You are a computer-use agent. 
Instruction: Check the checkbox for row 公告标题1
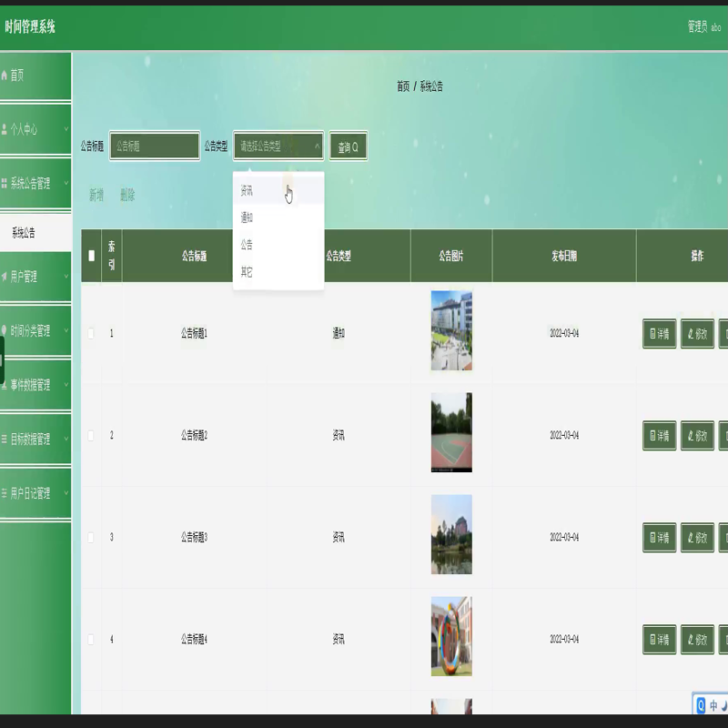pyautogui.click(x=91, y=333)
